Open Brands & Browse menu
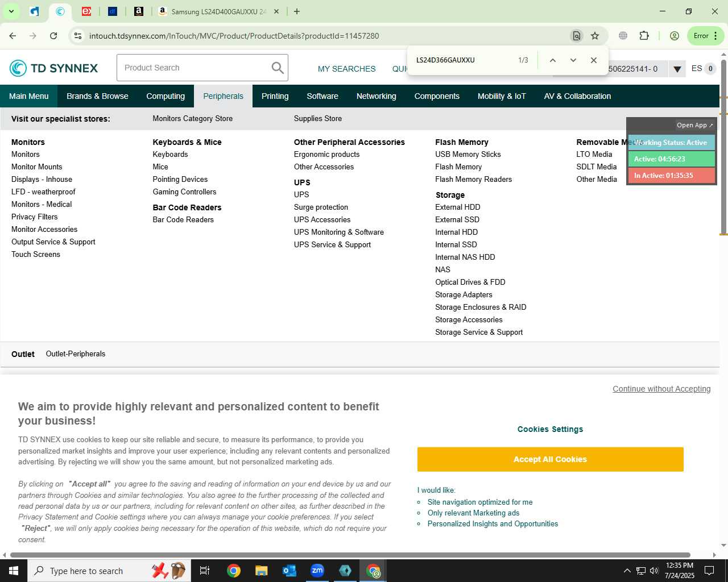 click(97, 96)
